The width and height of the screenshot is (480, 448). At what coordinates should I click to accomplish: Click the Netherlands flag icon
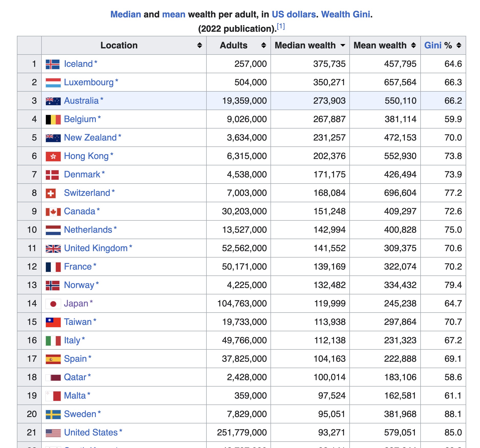tap(53, 230)
